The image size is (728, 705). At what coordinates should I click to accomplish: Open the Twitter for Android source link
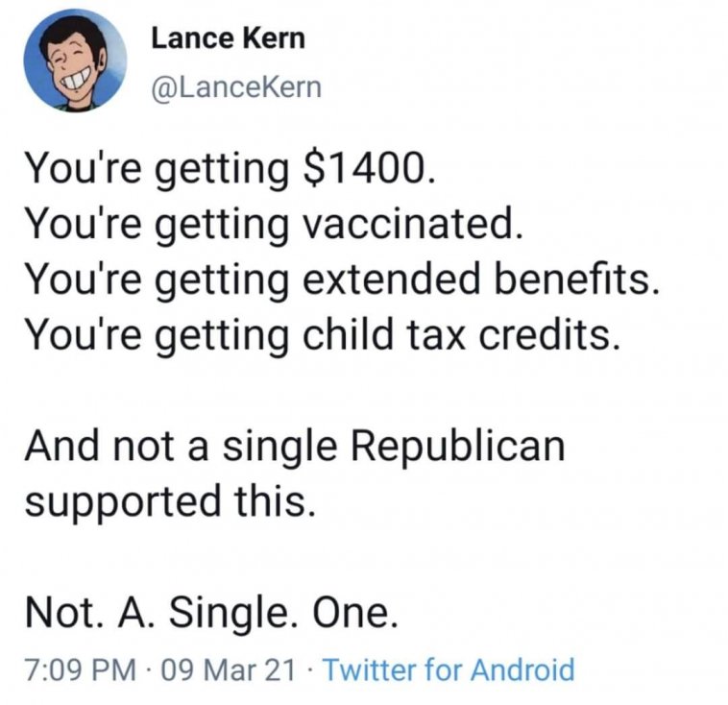pyautogui.click(x=448, y=669)
